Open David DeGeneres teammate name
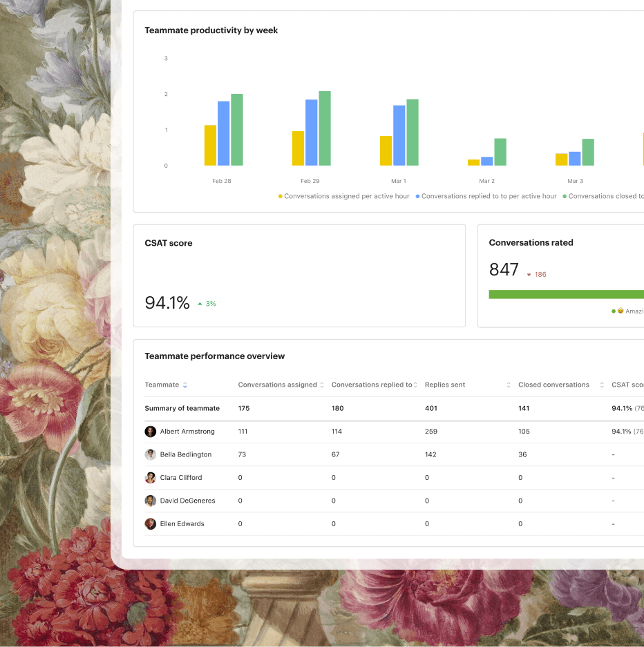Viewport: 644px width, 647px height. pyautogui.click(x=188, y=501)
